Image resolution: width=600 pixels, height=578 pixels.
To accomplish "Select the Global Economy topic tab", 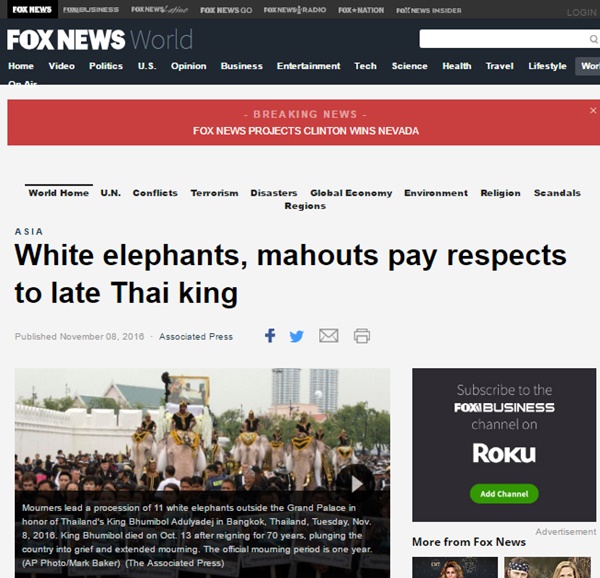I will [x=351, y=193].
